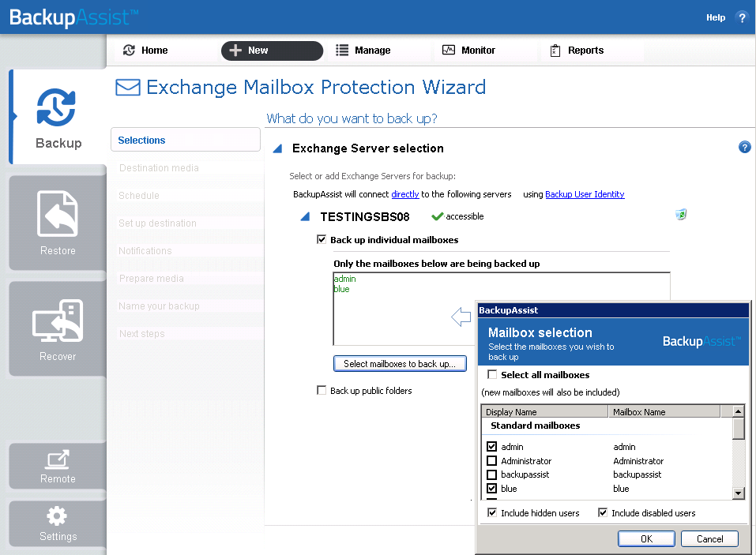This screenshot has height=555, width=756.
Task: Click the mailbox list scroll down arrow
Action: (738, 493)
